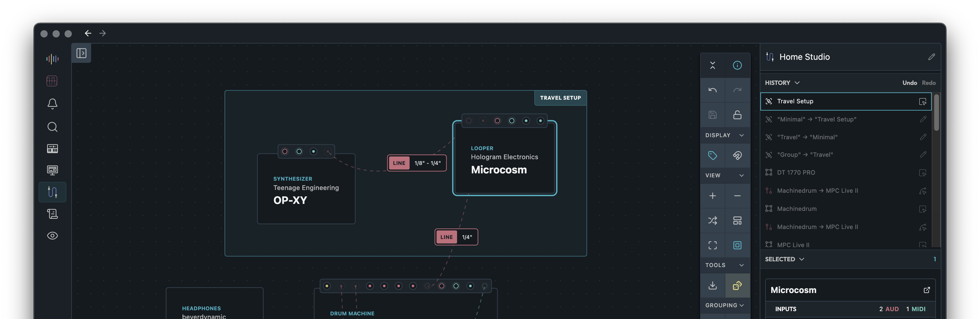
Task: Toggle the eye visibility icon in sidebar
Action: [52, 235]
